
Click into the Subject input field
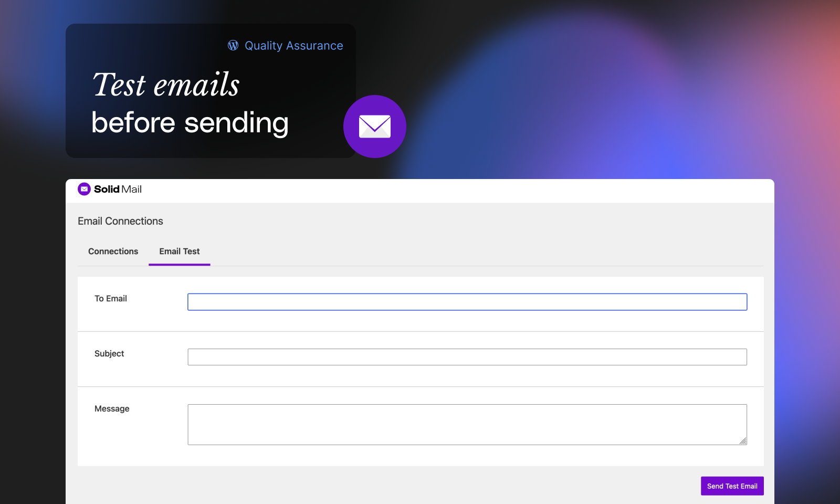(x=467, y=357)
